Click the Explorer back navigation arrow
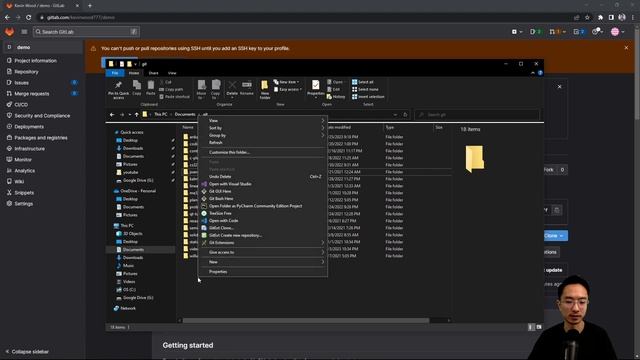 coord(112,115)
